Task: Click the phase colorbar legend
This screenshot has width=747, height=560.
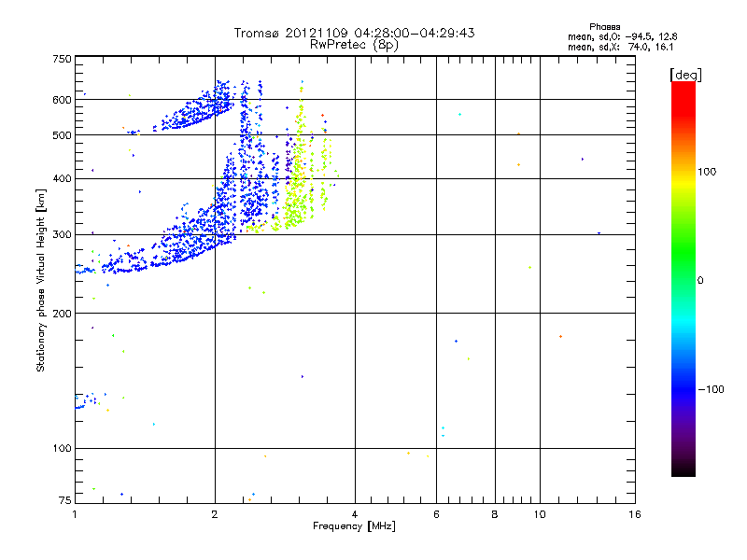Action: pyautogui.click(x=684, y=278)
